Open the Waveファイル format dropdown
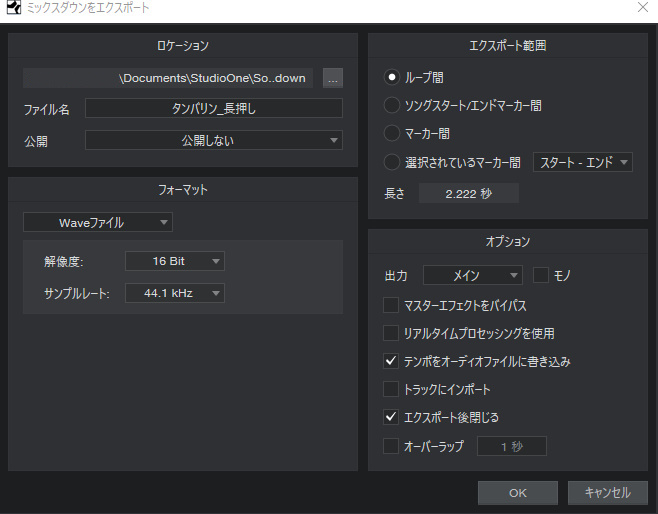Image resolution: width=658 pixels, height=514 pixels. [98, 222]
